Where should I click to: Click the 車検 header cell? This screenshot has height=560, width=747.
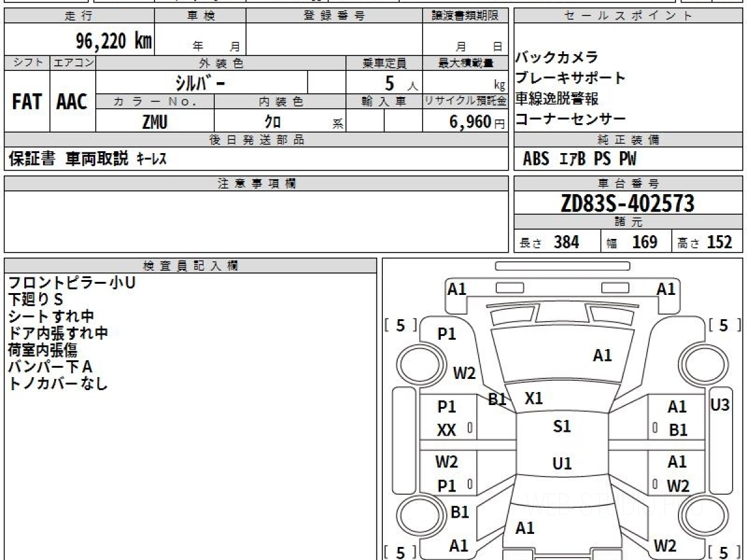pos(200,16)
